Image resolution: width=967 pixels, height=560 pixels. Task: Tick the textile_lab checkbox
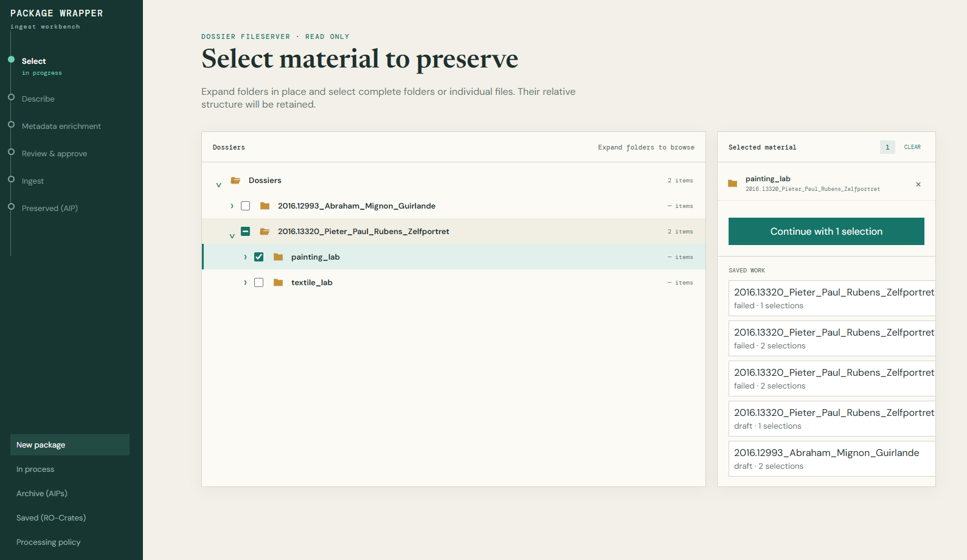tap(258, 283)
